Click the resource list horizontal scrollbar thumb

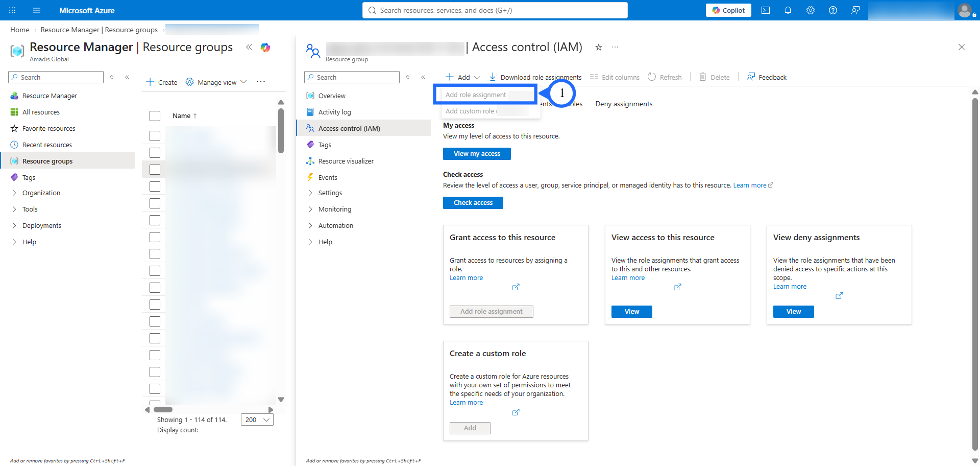(x=163, y=409)
